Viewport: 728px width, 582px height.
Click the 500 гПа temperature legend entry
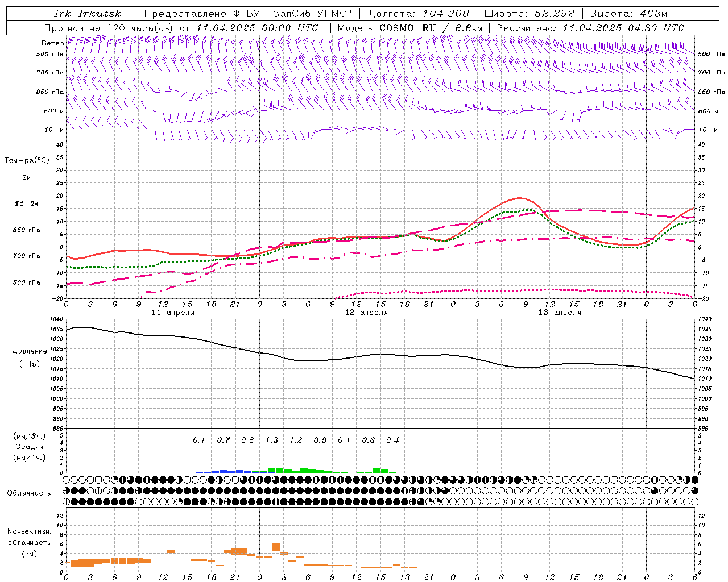tap(26, 282)
